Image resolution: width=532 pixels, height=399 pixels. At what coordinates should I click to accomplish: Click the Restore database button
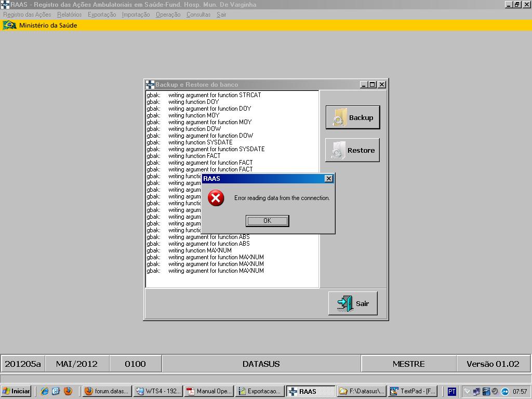pyautogui.click(x=352, y=150)
